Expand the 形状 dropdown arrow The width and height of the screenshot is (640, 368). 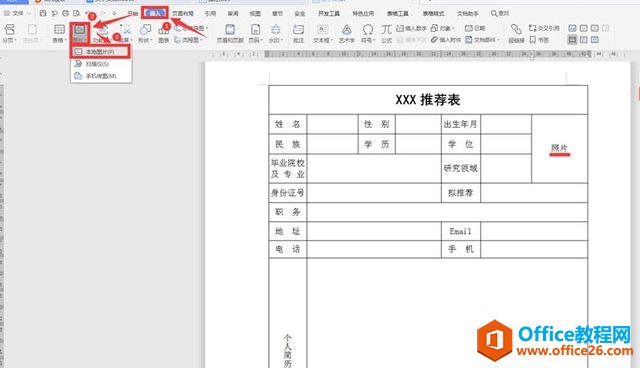pos(151,40)
